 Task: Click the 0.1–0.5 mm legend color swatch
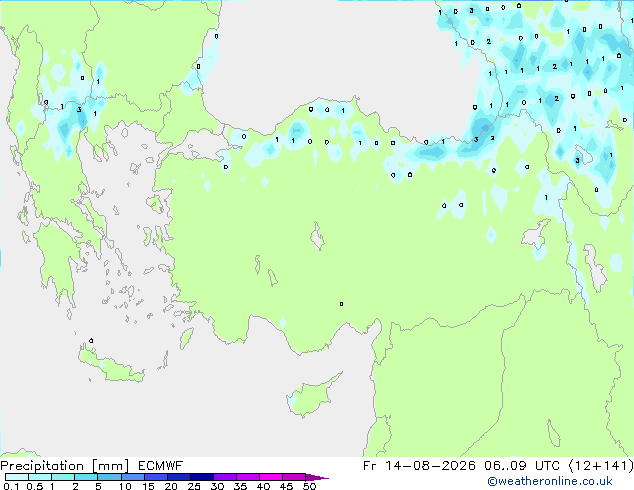coord(17,477)
